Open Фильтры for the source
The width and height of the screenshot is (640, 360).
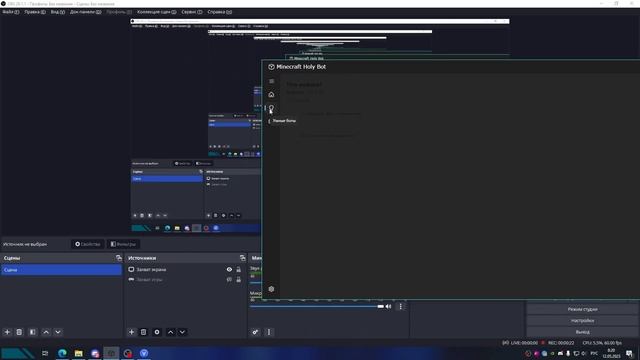point(123,244)
